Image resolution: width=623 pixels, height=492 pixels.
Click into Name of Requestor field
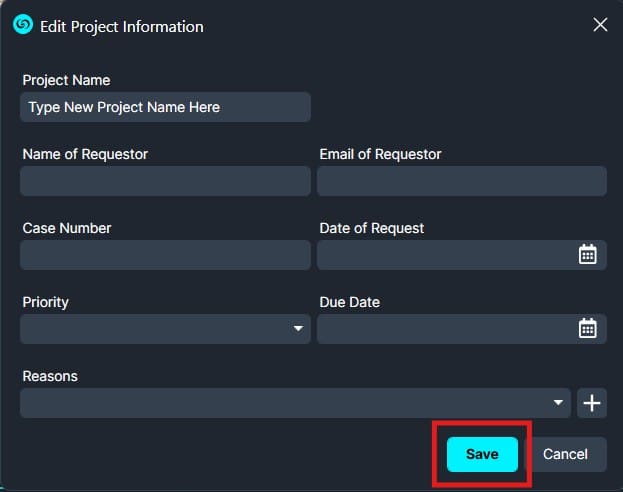pyautogui.click(x=165, y=181)
